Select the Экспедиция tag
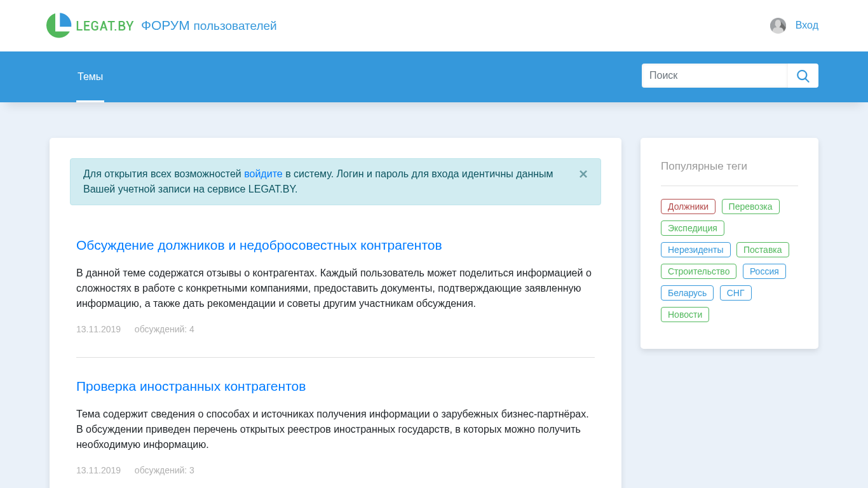This screenshot has width=868, height=488. tap(692, 228)
